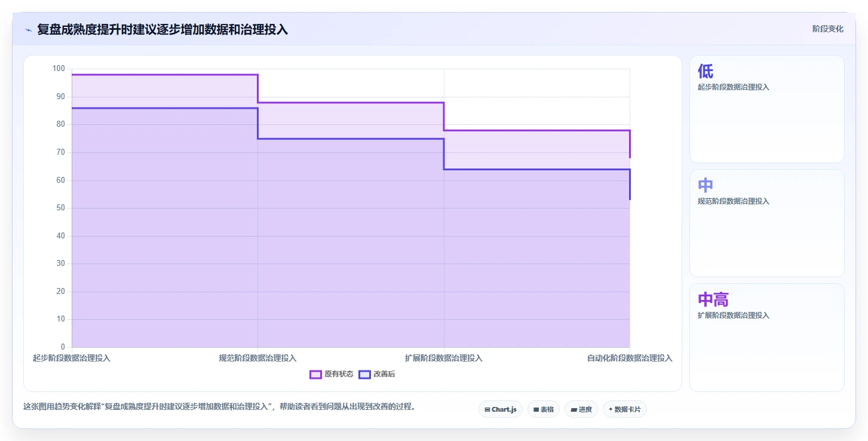Image resolution: width=868 pixels, height=441 pixels.
Task: Select the 数据卡片 tag chip
Action: (625, 409)
